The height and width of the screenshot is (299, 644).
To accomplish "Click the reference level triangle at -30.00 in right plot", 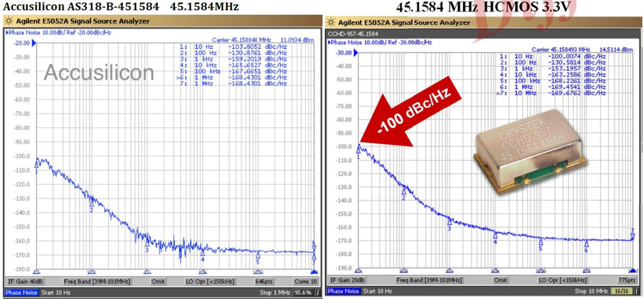I will 357,53.
